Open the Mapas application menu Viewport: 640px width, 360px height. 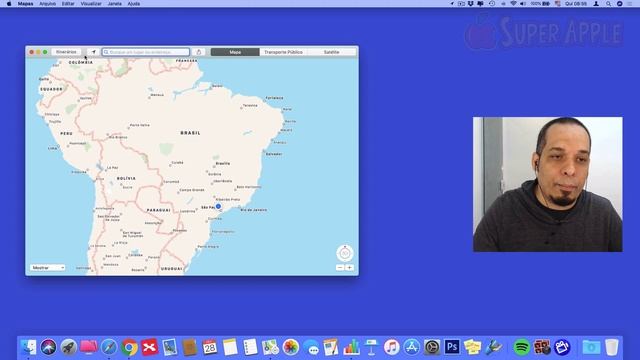point(25,4)
